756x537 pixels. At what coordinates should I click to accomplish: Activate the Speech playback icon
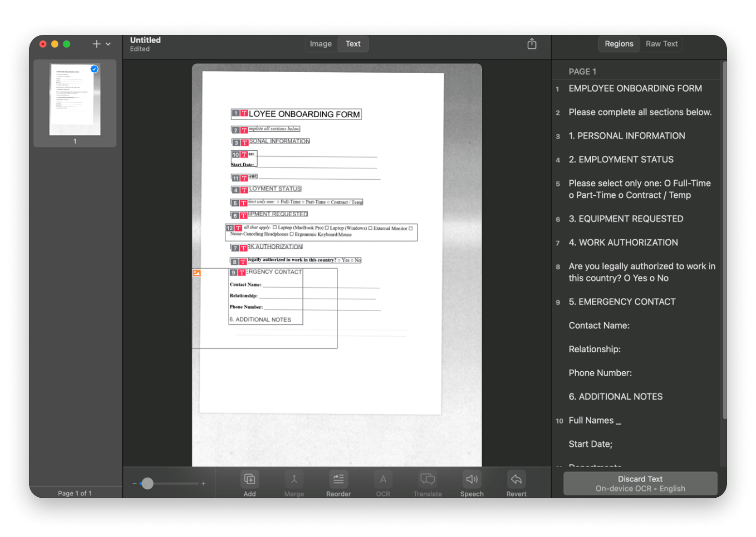click(x=472, y=479)
